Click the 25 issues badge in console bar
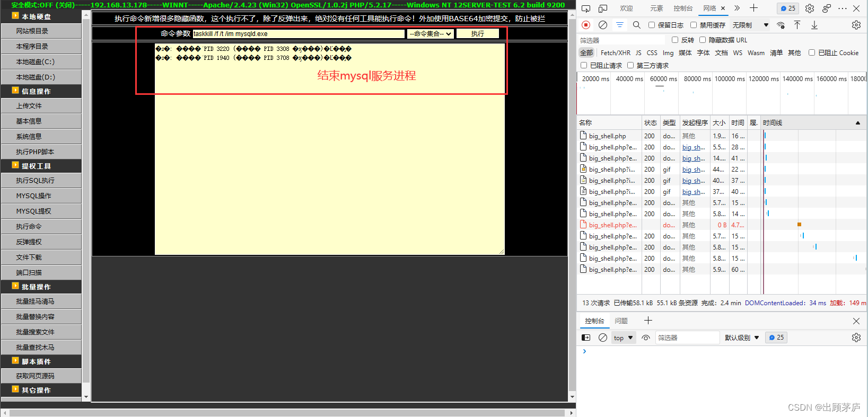Image resolution: width=868 pixels, height=417 pixels. [x=776, y=338]
